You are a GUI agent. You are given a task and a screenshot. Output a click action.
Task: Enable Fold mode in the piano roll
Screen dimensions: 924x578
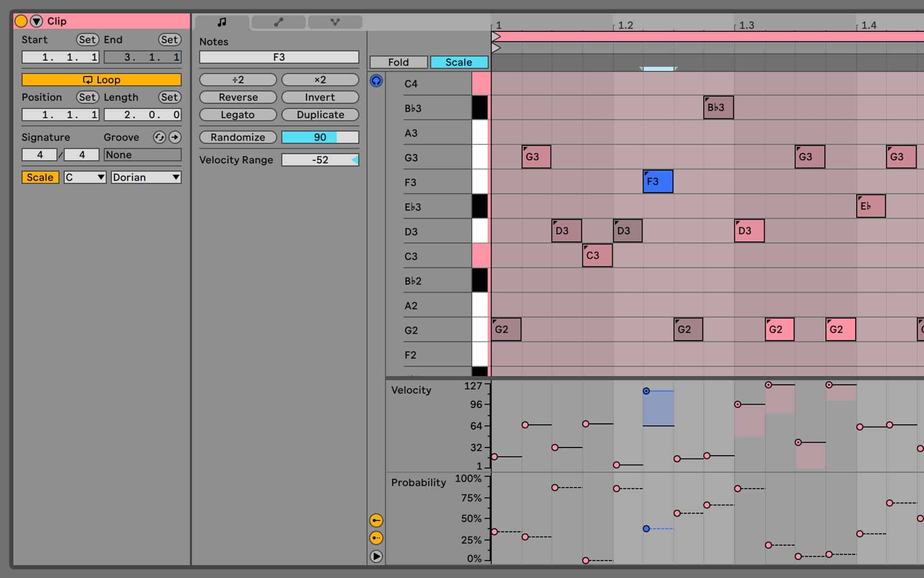[398, 62]
